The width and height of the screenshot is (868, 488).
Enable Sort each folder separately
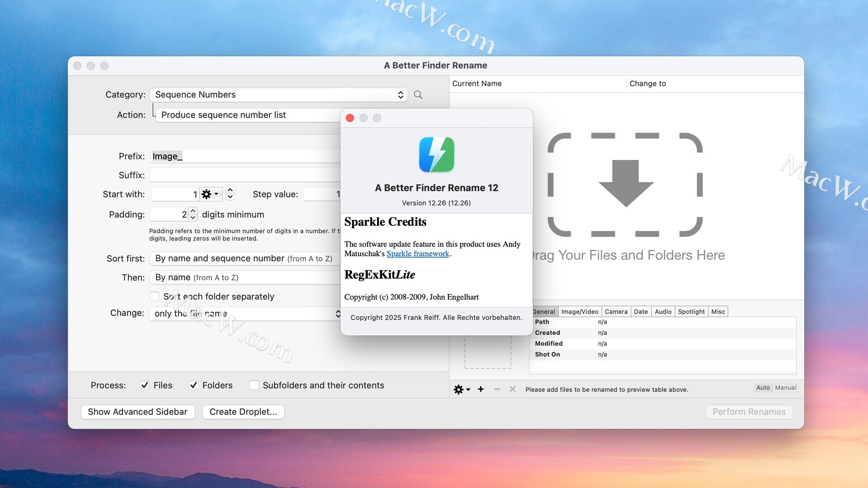tap(155, 296)
